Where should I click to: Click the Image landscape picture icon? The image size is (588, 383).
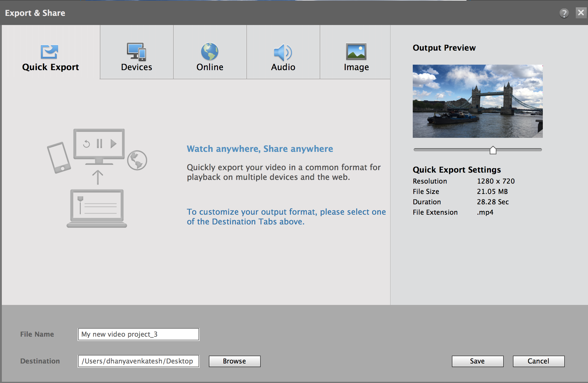(x=356, y=52)
